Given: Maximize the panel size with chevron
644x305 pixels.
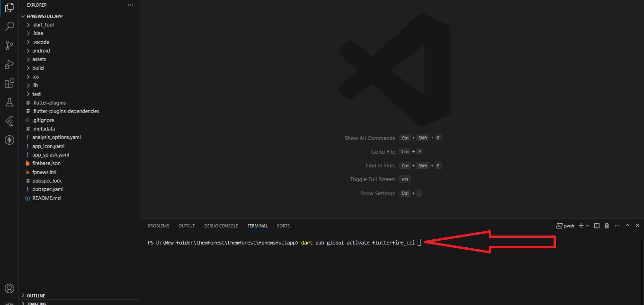Looking at the screenshot, I should pyautogui.click(x=627, y=226).
